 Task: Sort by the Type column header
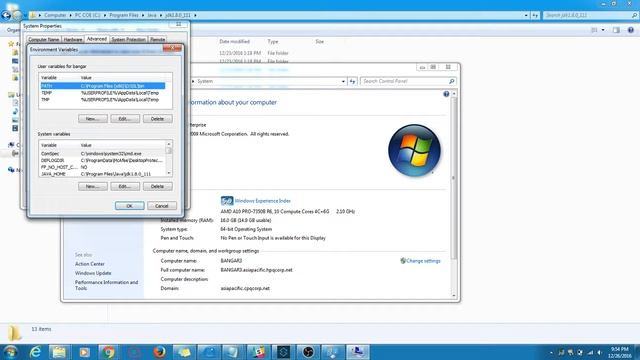click(x=273, y=42)
